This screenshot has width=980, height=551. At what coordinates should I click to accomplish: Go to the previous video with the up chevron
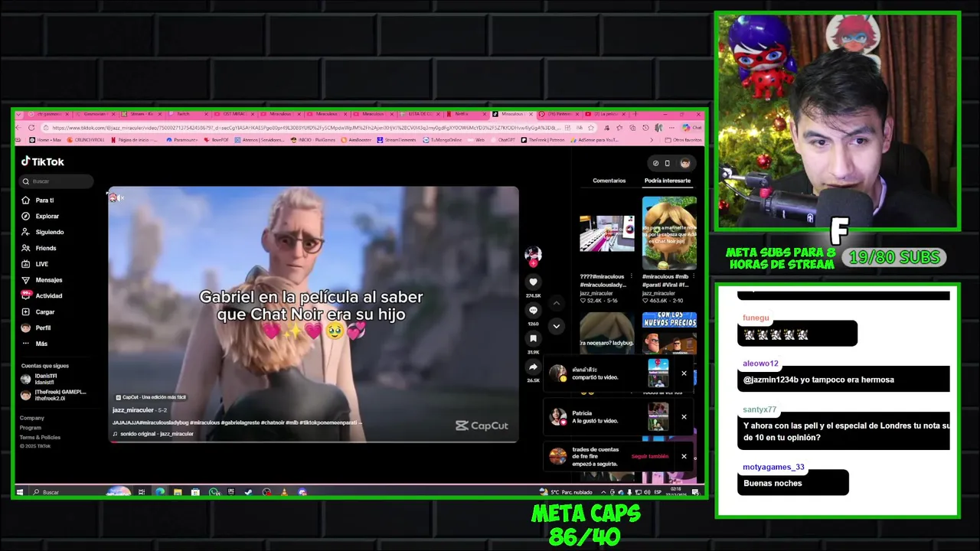click(x=557, y=304)
